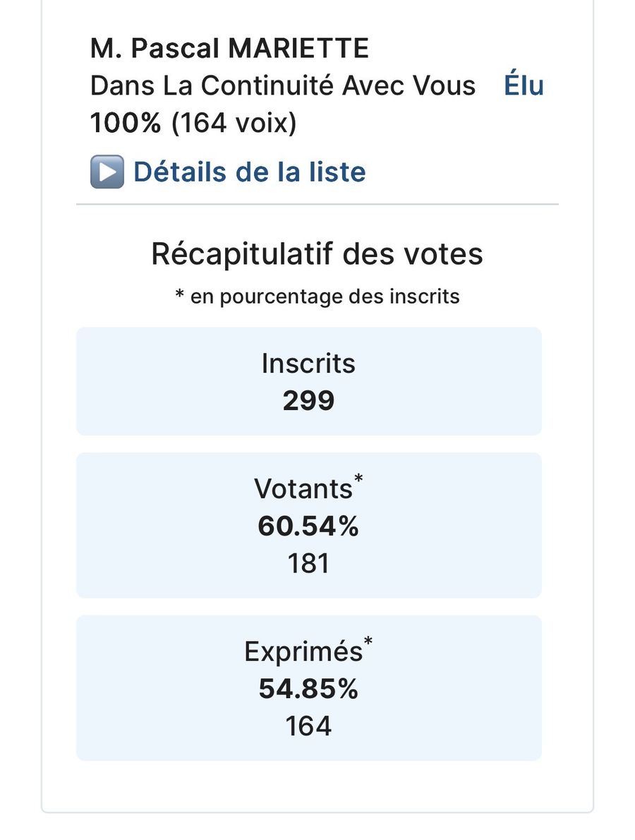Select the Exprimés label
This screenshot has width=635, height=840.
pos(303,652)
